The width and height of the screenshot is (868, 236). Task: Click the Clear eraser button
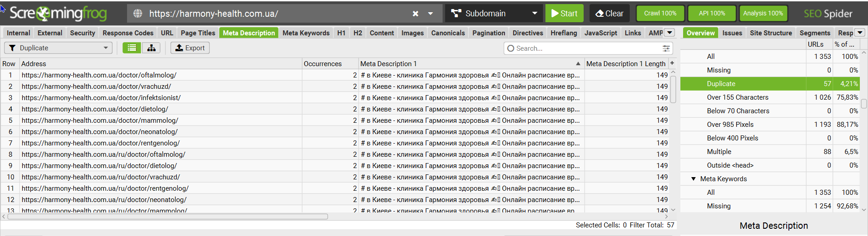coord(609,14)
